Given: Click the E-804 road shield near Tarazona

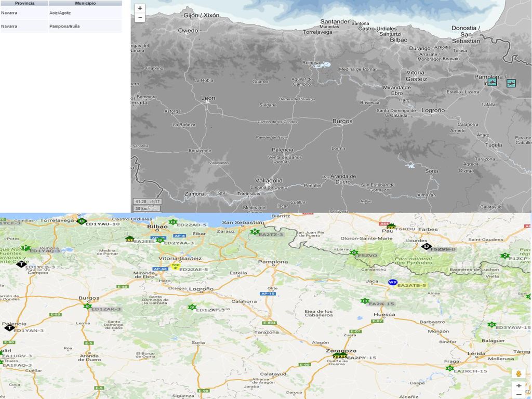Looking at the screenshot, I should click(x=269, y=323).
